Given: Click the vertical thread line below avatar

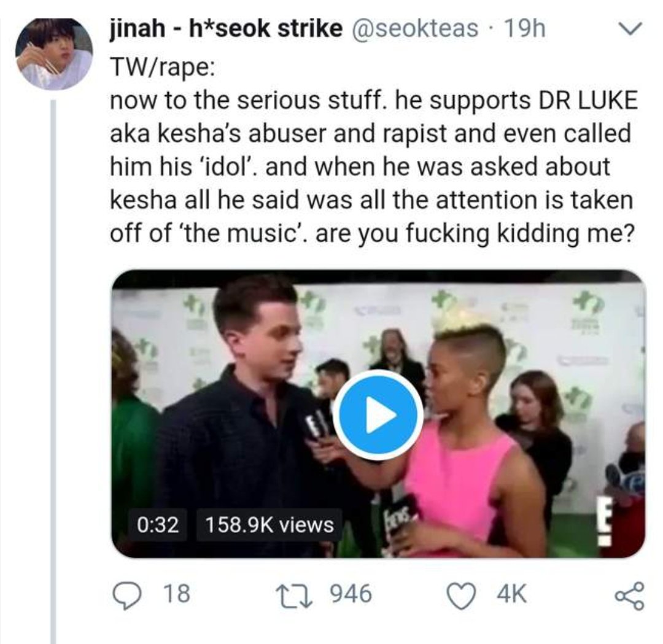Looking at the screenshot, I should [x=53, y=368].
